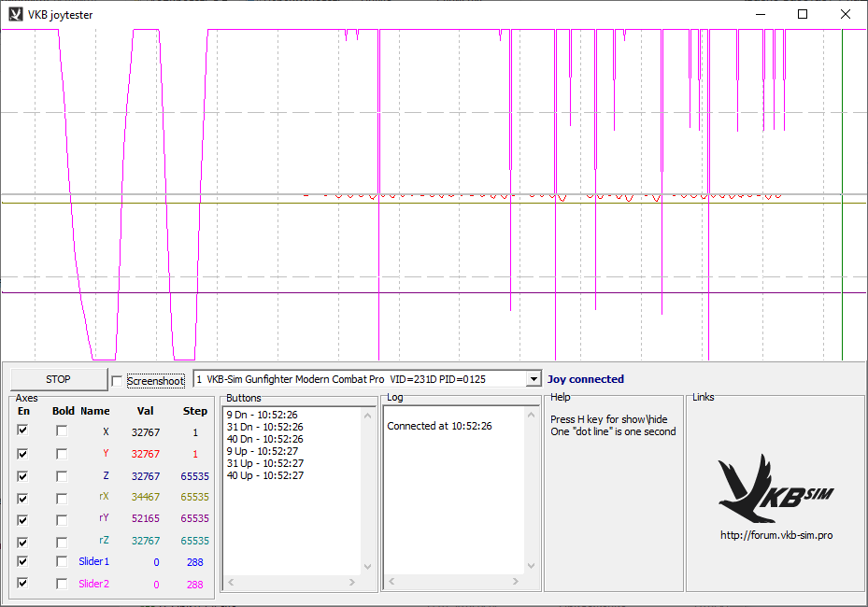Check the Bold box for rX axis
This screenshot has height=607, width=868.
pos(62,498)
